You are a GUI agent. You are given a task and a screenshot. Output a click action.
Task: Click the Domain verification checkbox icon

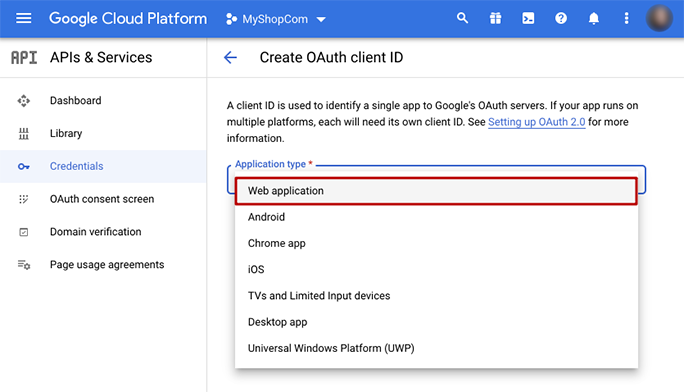click(x=24, y=232)
